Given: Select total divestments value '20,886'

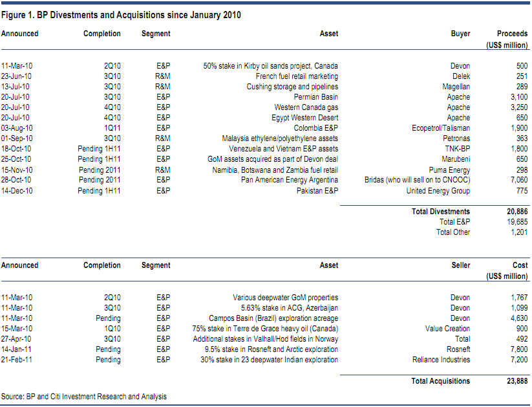Looking at the screenshot, I should (517, 212).
